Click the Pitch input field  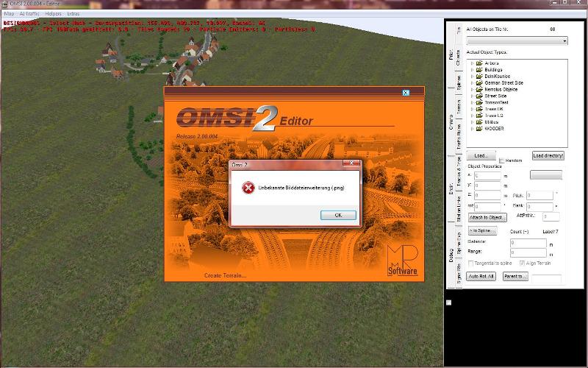539,195
